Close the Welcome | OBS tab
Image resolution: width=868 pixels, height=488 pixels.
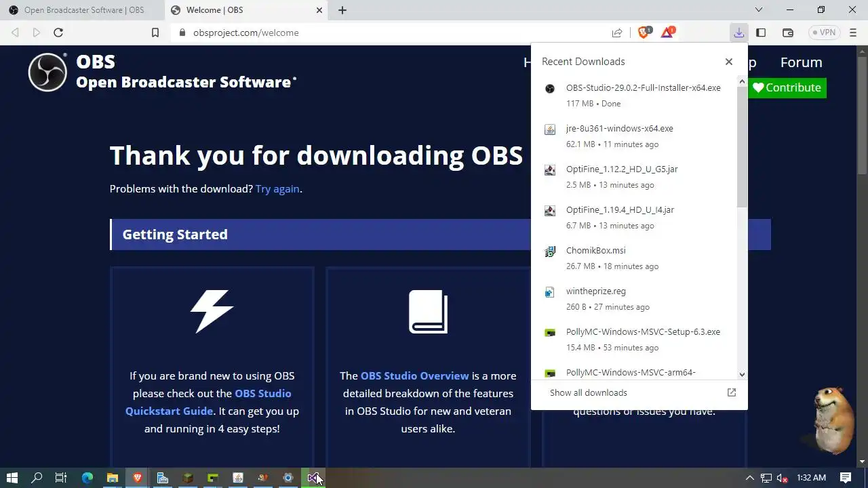pyautogui.click(x=319, y=10)
